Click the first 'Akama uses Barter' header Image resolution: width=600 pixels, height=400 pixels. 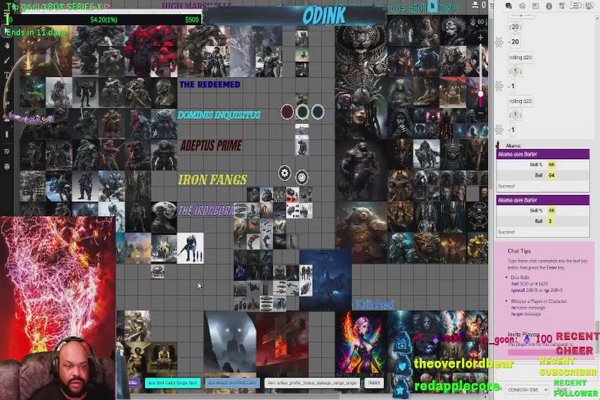click(543, 154)
